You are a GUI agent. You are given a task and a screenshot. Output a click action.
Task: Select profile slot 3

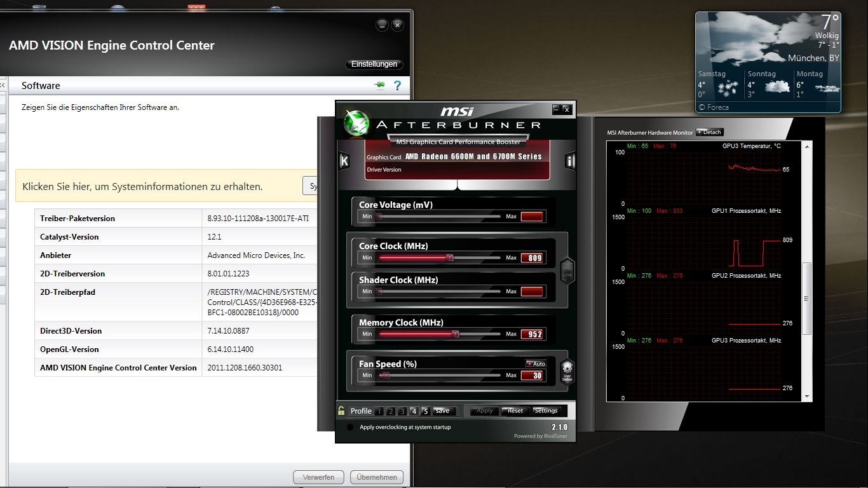[402, 411]
